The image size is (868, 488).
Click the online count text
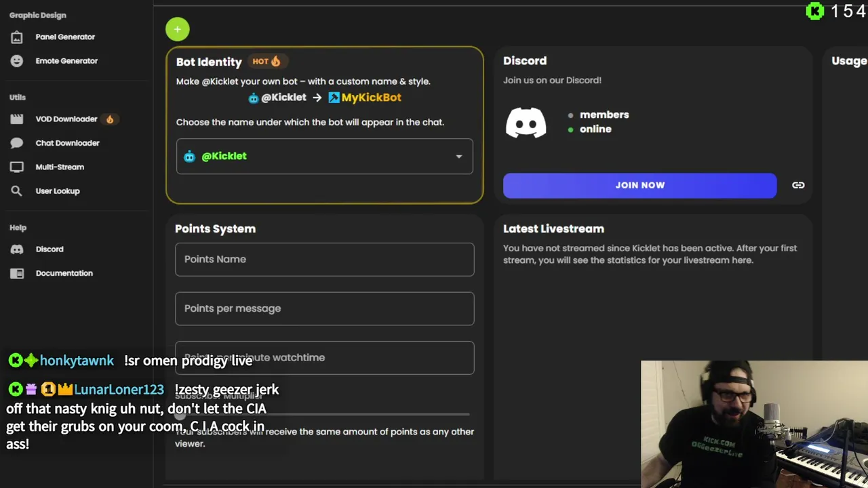pos(595,129)
